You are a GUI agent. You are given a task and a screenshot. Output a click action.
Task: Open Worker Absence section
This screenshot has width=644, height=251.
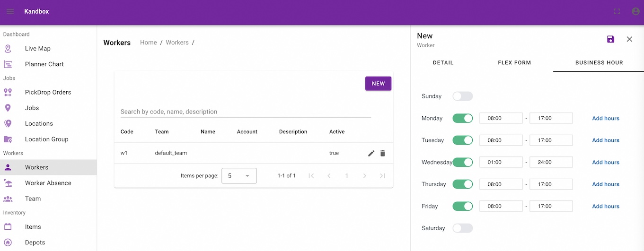pos(48,183)
